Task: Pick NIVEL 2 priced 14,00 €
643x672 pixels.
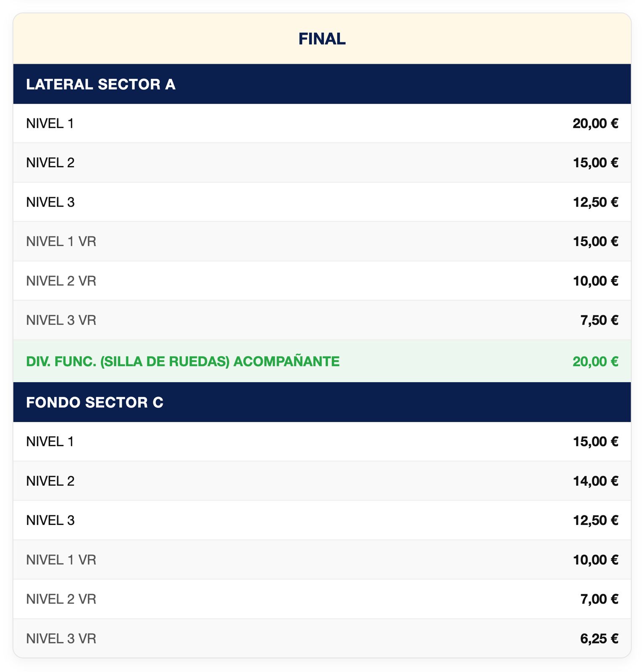Action: point(322,481)
